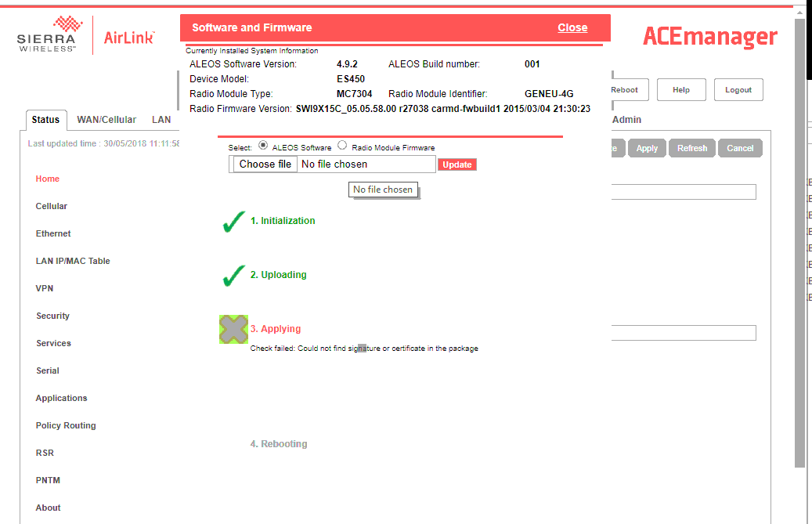The width and height of the screenshot is (812, 524).
Task: Close the Software and Firmware dialog
Action: (x=572, y=28)
